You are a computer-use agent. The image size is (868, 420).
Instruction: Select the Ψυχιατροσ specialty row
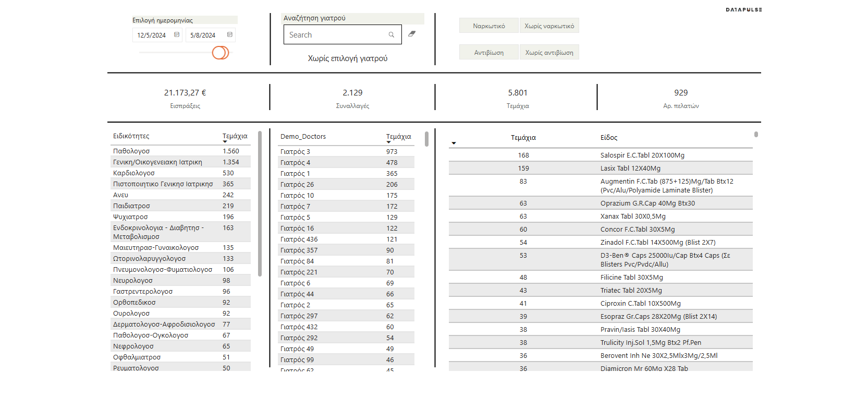click(x=180, y=217)
